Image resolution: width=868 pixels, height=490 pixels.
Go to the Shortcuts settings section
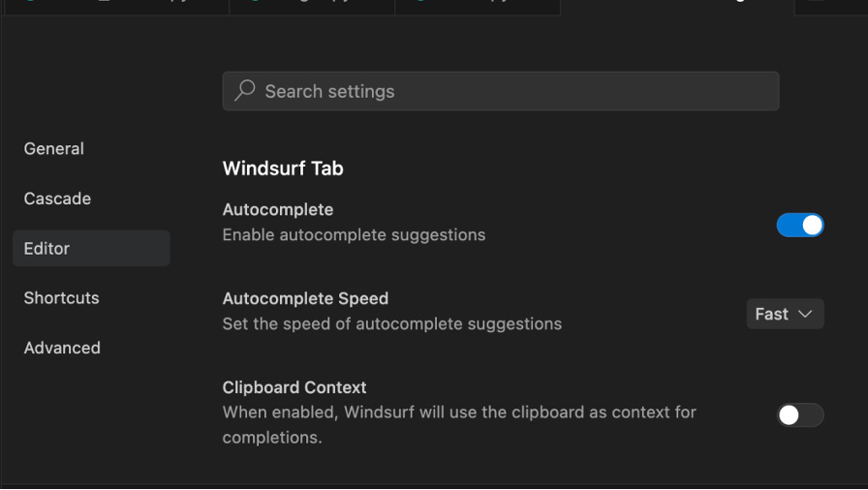pos(61,298)
